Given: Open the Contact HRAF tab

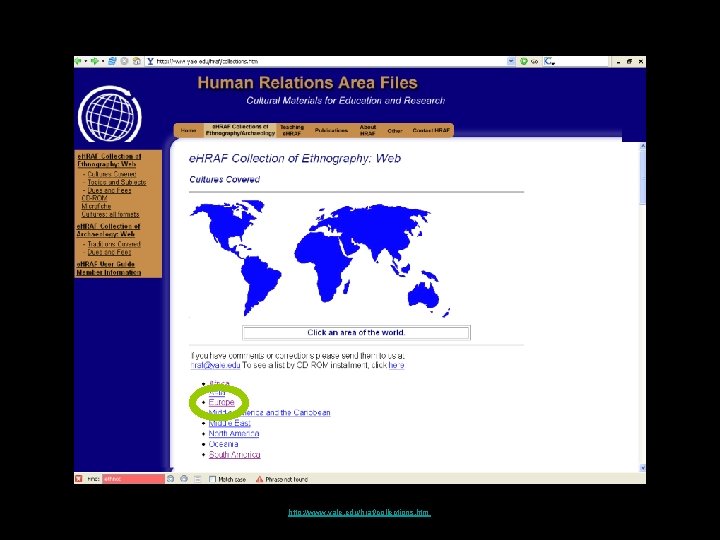Looking at the screenshot, I should point(431,130).
